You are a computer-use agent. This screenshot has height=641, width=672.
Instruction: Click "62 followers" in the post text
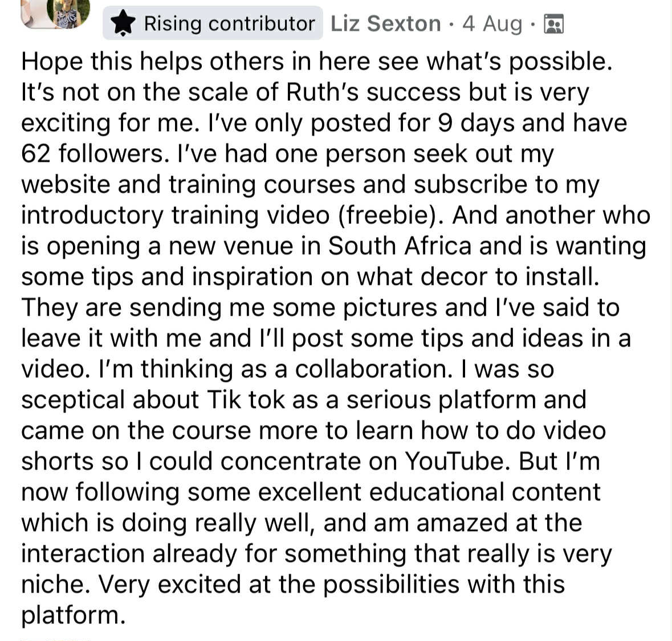[91, 154]
